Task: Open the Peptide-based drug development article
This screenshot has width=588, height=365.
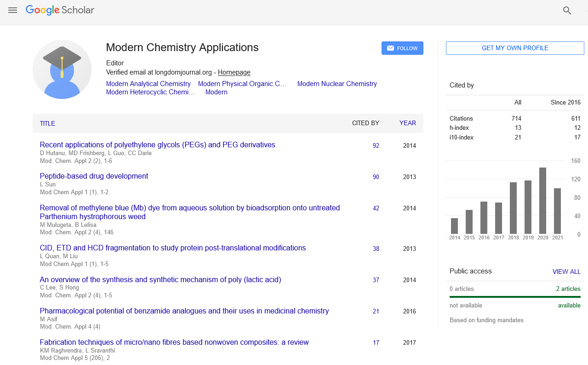Action: click(94, 176)
